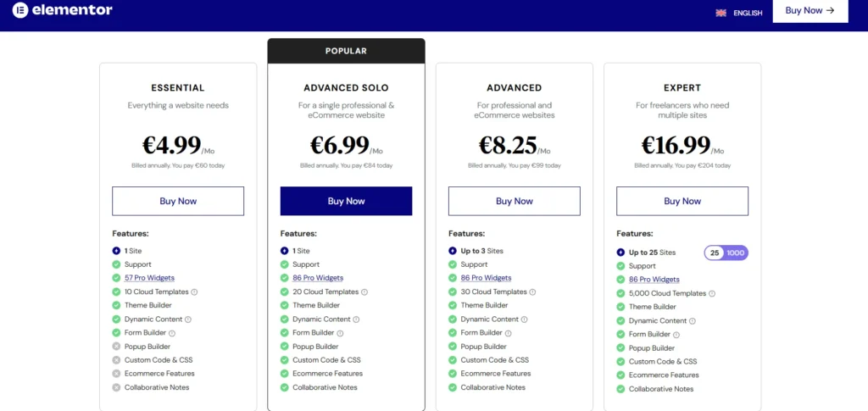Buy the Essential plan

point(178,201)
